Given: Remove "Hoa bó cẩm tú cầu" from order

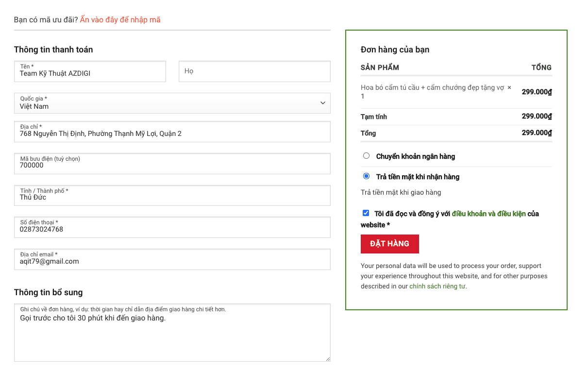Looking at the screenshot, I should tap(509, 88).
